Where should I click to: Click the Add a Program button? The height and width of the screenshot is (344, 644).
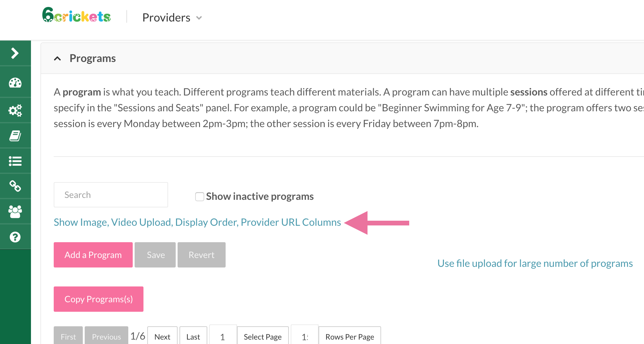coord(93,255)
